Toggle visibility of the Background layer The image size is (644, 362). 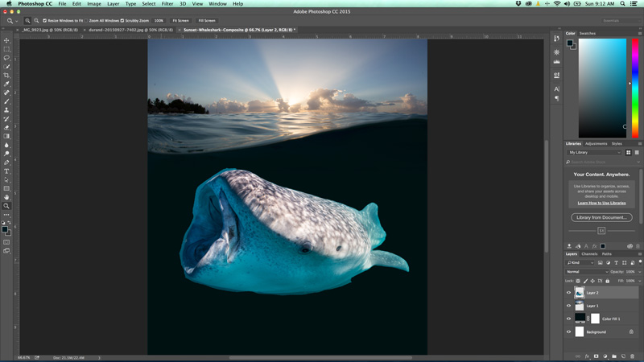click(x=569, y=331)
